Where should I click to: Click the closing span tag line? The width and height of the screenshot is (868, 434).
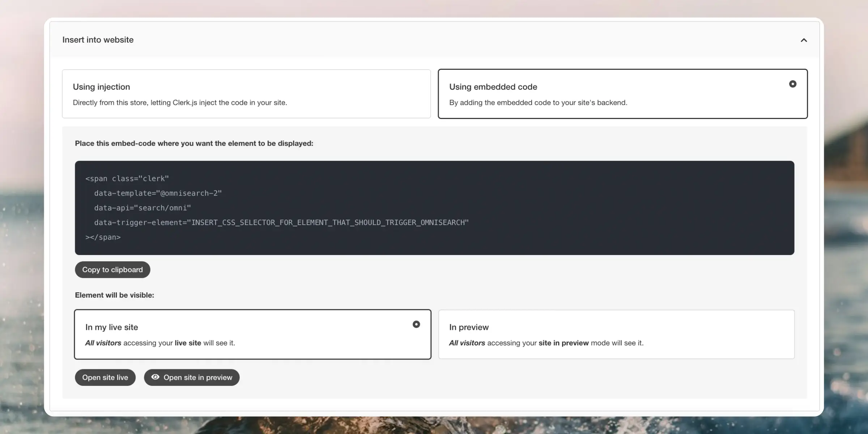(x=103, y=237)
